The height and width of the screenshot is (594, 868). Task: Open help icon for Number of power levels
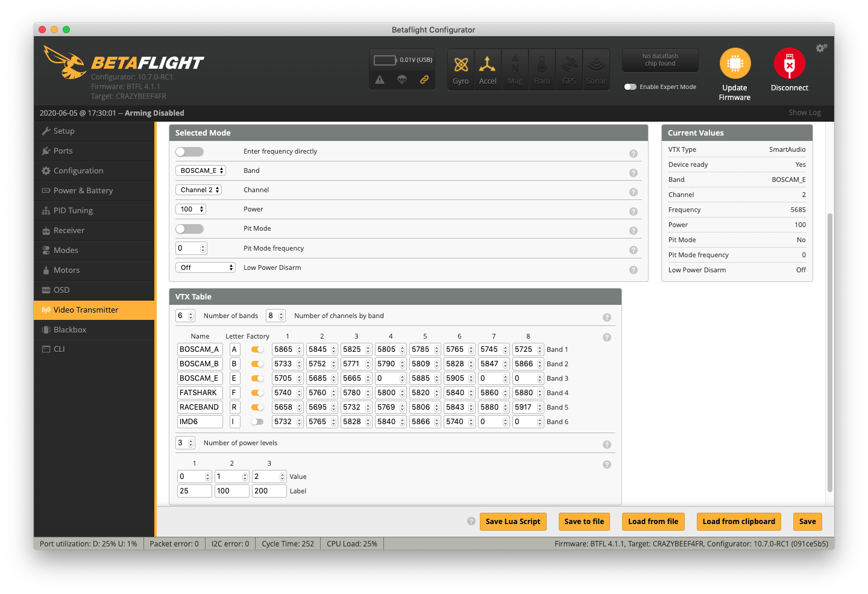pyautogui.click(x=607, y=445)
